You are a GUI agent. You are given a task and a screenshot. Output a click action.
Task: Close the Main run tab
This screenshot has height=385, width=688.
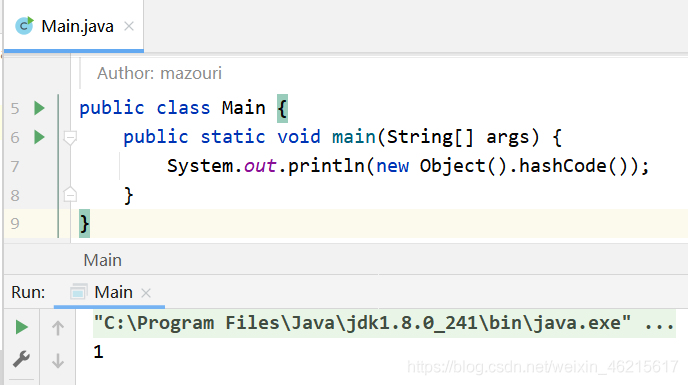pyautogui.click(x=146, y=293)
